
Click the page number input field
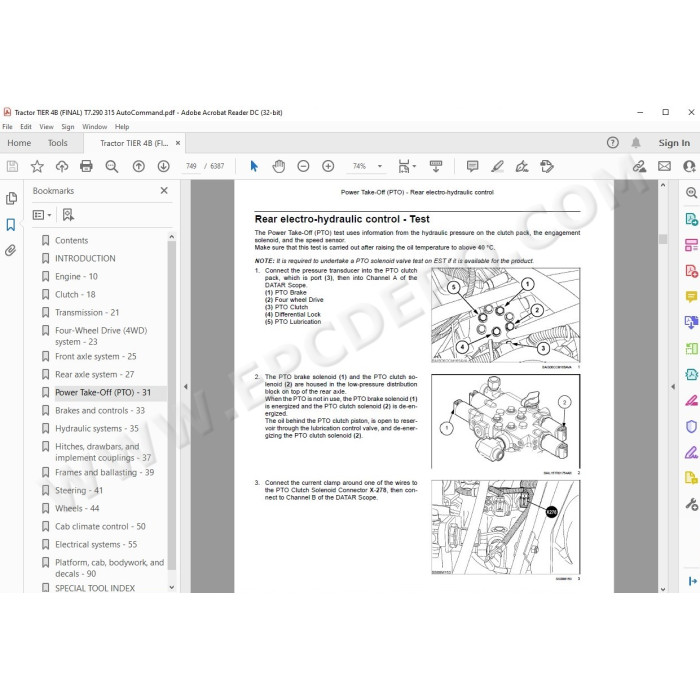tap(191, 167)
